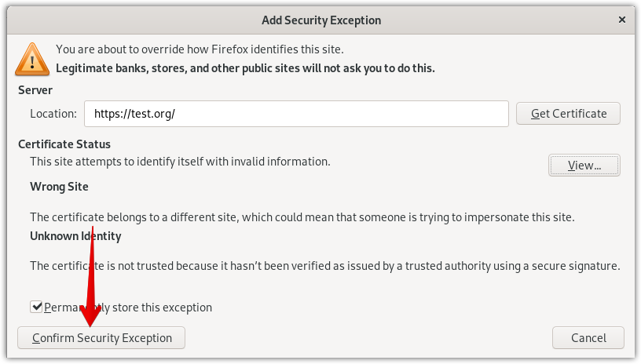Click the Location URL input field
Viewport: 641px width, 364px height.
pos(296,114)
